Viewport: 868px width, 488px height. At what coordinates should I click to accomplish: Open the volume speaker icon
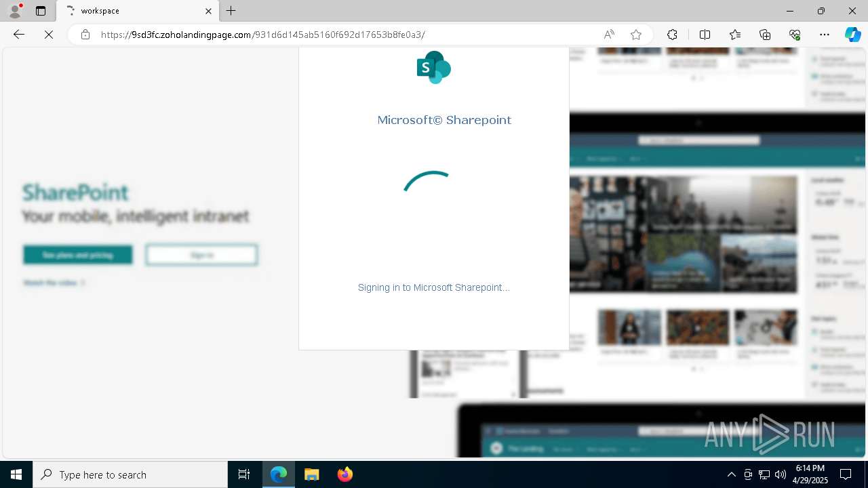tap(781, 474)
